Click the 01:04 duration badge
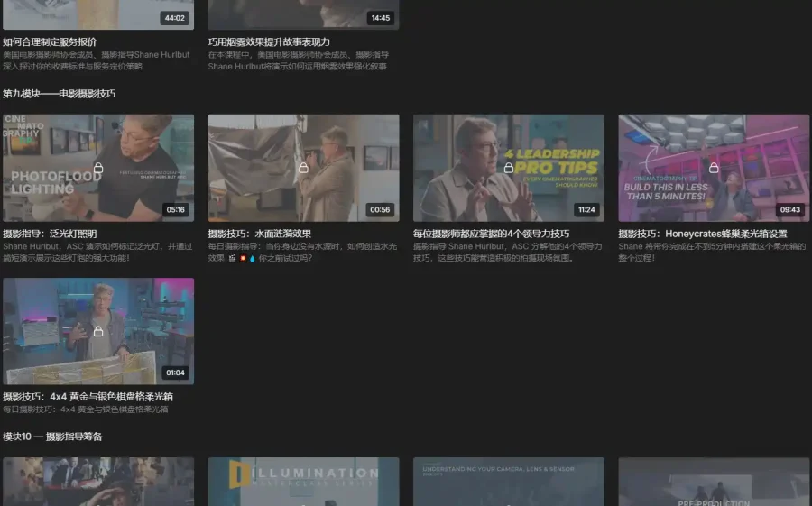This screenshot has width=812, height=506. [x=175, y=373]
